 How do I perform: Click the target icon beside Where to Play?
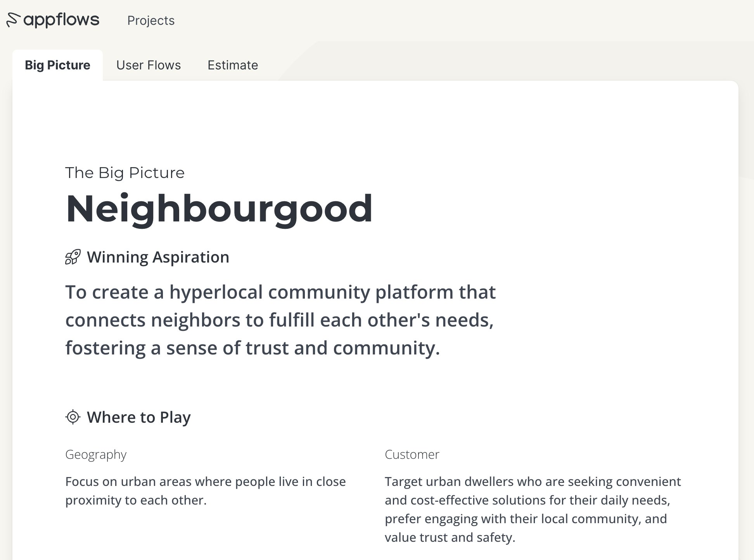[x=73, y=417]
